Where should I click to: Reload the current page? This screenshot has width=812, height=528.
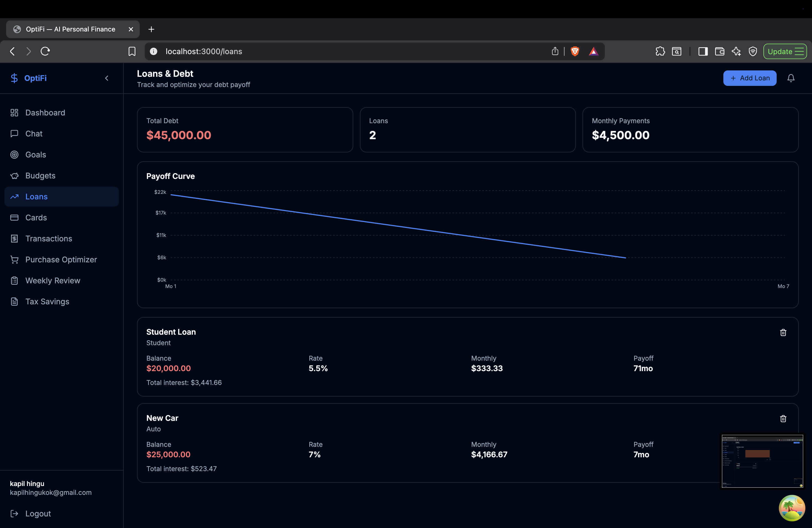[45, 52]
